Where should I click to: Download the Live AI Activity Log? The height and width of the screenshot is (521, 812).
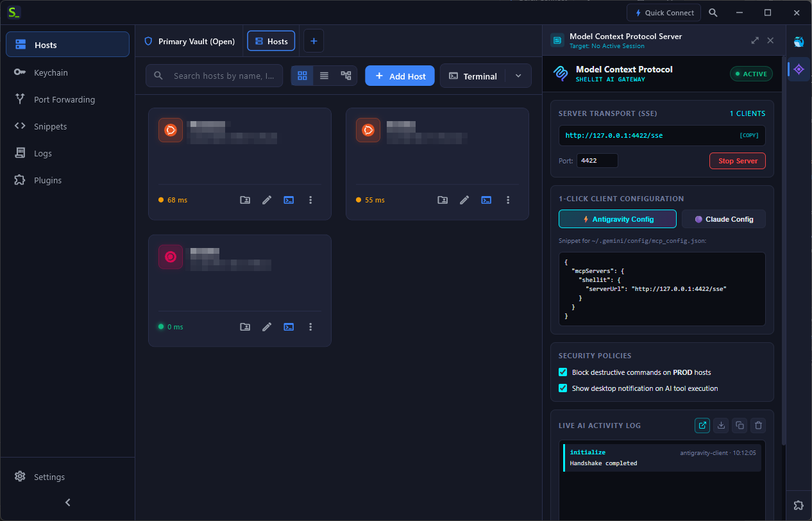click(721, 425)
